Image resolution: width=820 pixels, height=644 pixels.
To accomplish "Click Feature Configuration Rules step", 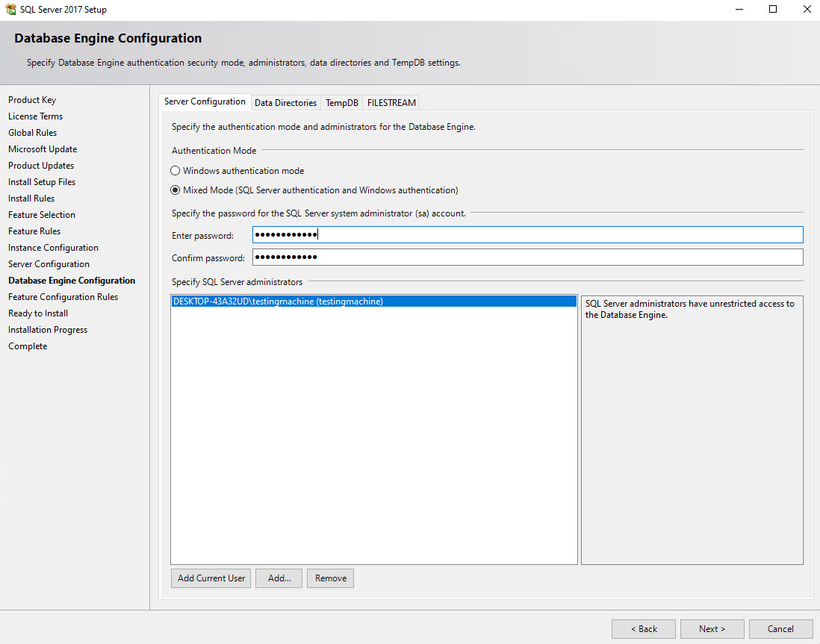I will pyautogui.click(x=63, y=297).
